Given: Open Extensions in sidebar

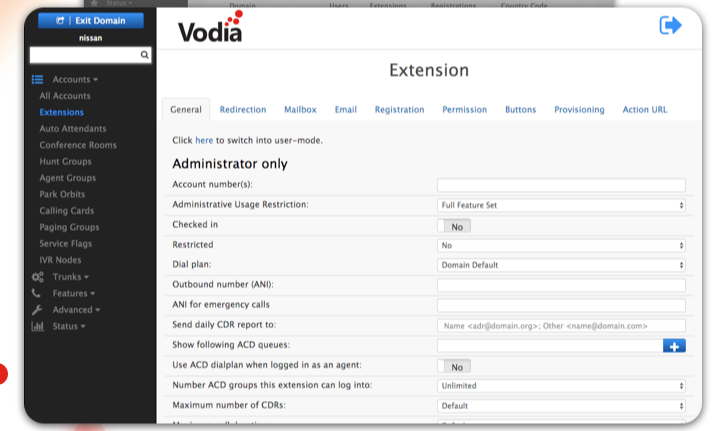Looking at the screenshot, I should tap(62, 112).
